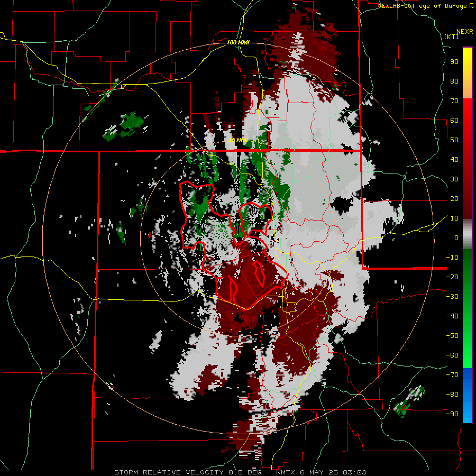Click the 100 NMI range ring label

point(238,42)
